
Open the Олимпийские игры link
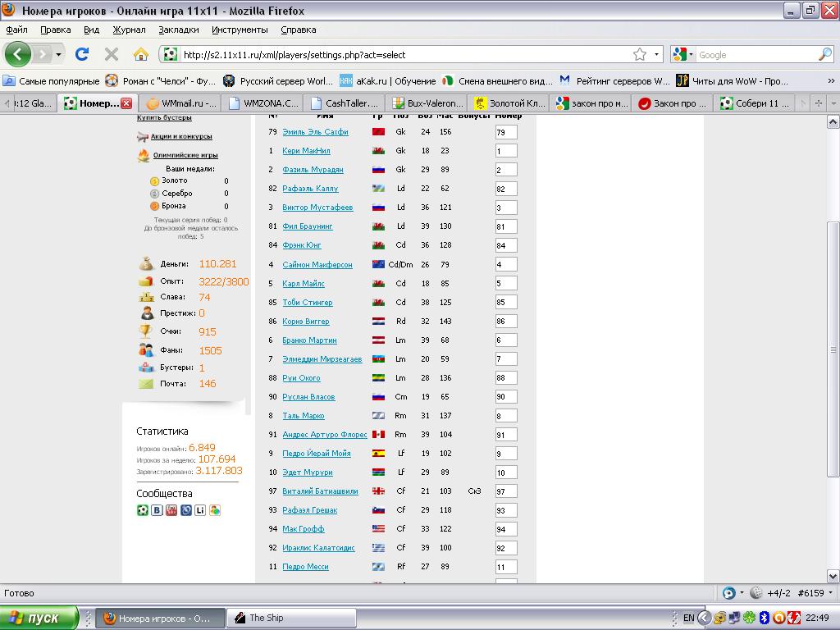(x=185, y=155)
